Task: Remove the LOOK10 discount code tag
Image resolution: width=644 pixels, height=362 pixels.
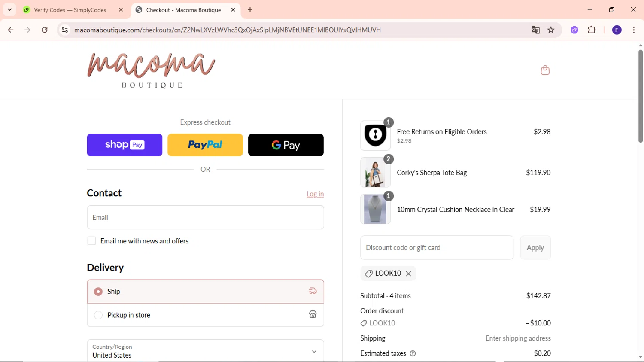Action: point(408,274)
